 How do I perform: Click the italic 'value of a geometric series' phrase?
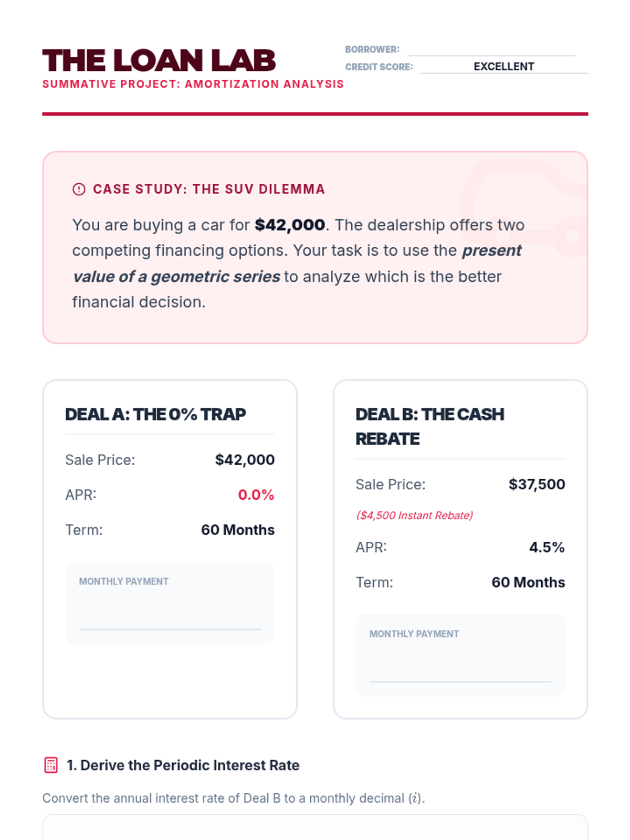click(176, 277)
